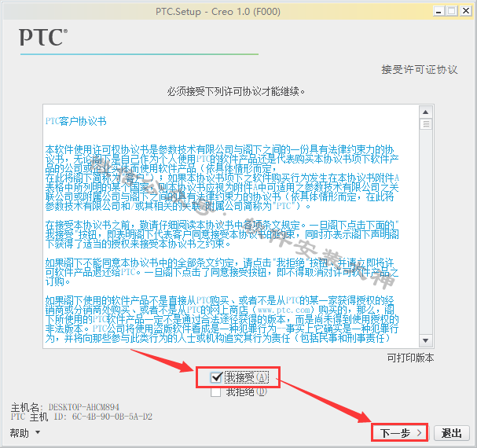This screenshot has height=448, width=477.
Task: Click the 必须接受下列许可协议才能继续 text
Action: (x=236, y=91)
